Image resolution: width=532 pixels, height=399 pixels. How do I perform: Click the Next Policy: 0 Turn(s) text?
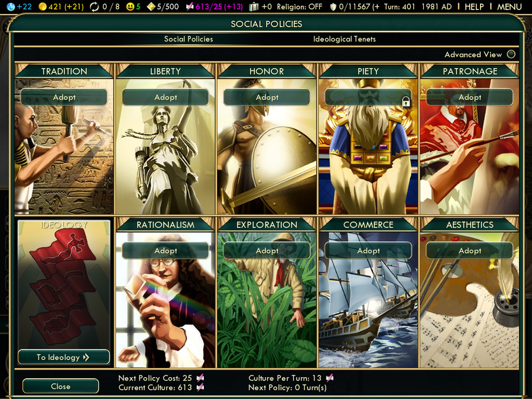287,387
